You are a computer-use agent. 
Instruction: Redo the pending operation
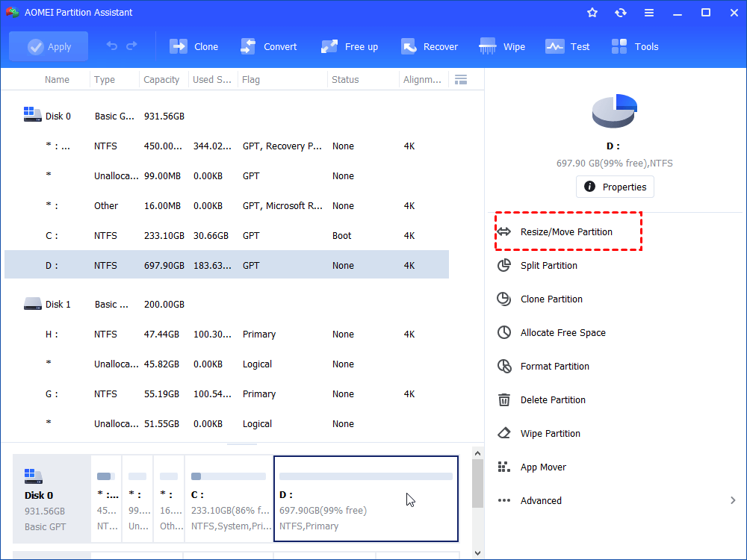pyautogui.click(x=131, y=46)
